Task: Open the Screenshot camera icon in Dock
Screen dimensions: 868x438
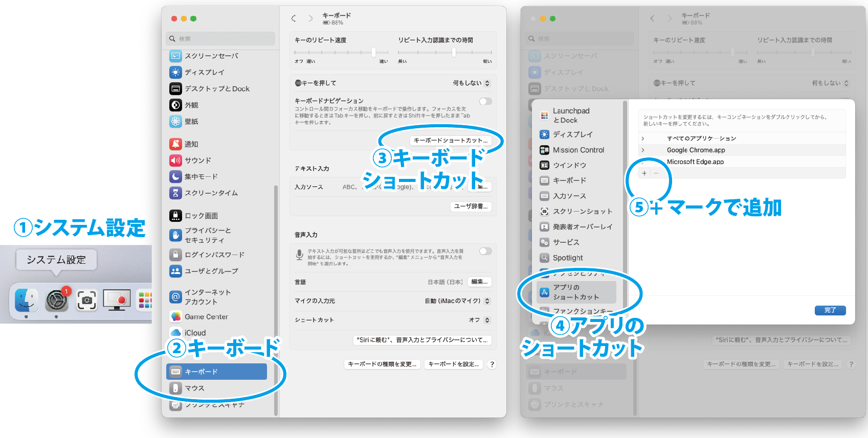Action: click(87, 300)
